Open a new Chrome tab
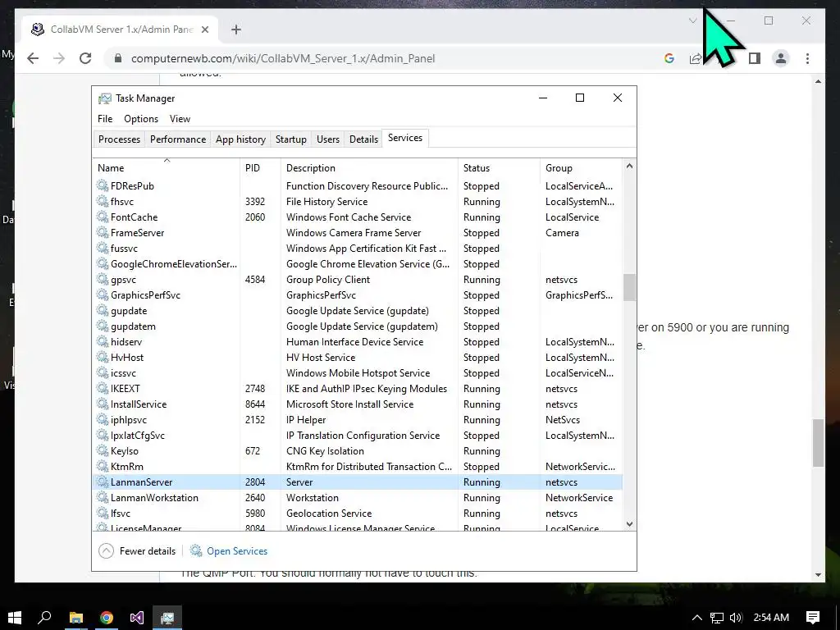Screen dimensions: 840x630 [x=236, y=30]
